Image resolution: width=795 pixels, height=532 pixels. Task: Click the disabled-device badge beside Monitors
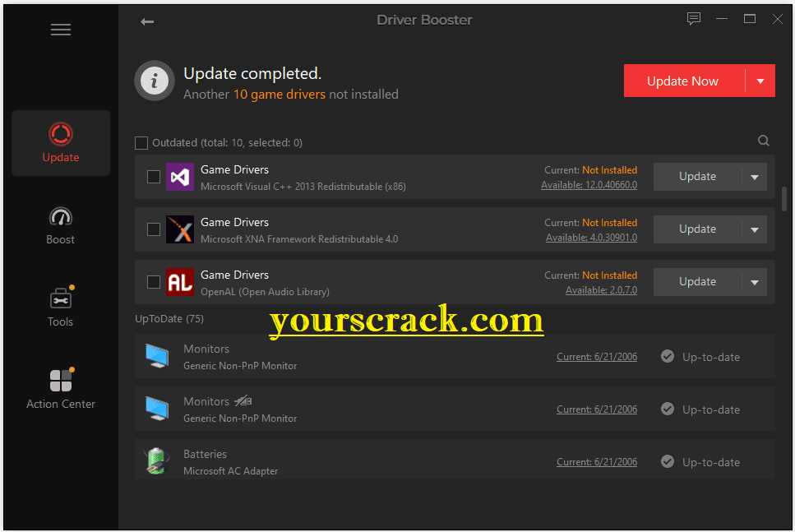243,401
